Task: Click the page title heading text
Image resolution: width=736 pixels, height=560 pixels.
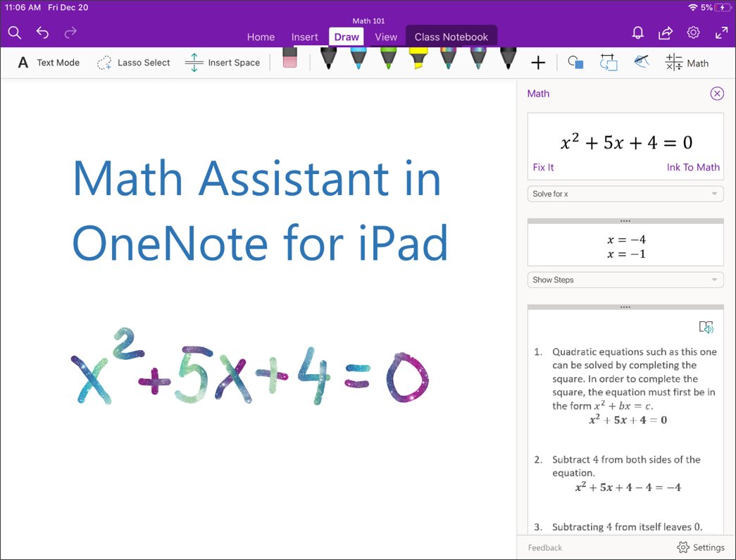Action: coord(260,210)
